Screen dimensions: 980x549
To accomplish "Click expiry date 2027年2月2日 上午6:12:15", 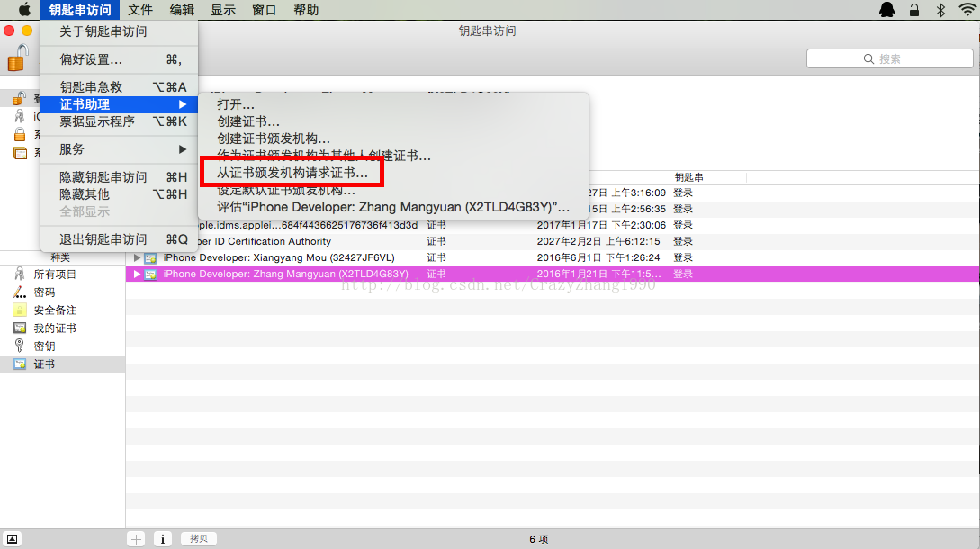I will 598,241.
